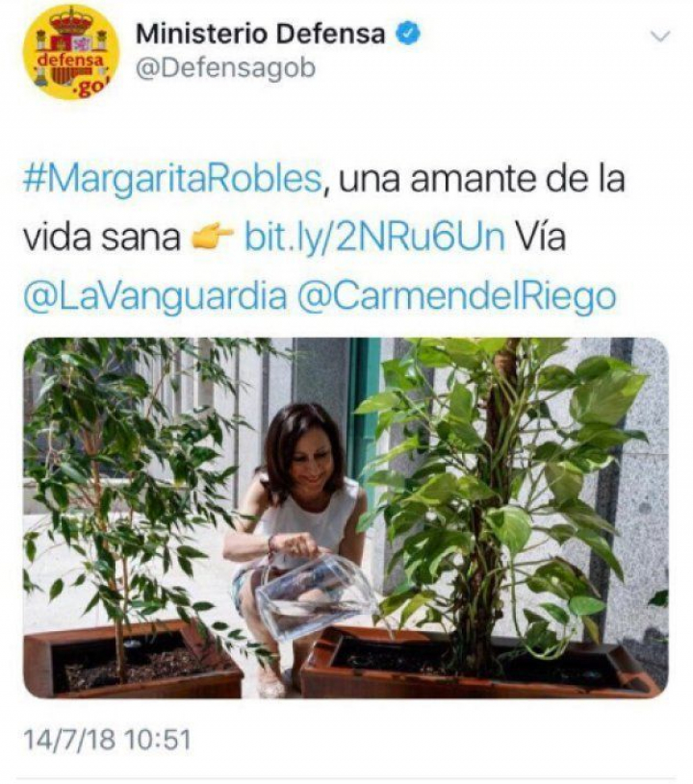The height and width of the screenshot is (784, 693).
Task: Open the @Defensagob handle
Action: tap(226, 68)
